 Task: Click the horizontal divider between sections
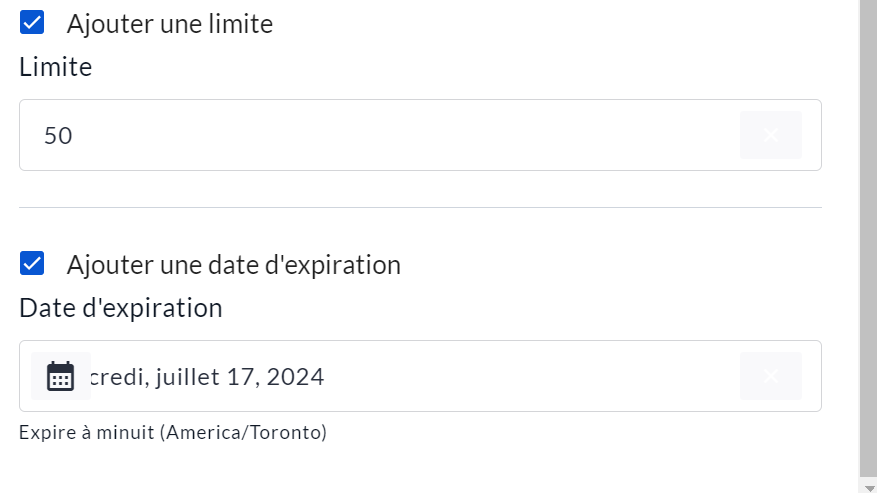click(420, 208)
